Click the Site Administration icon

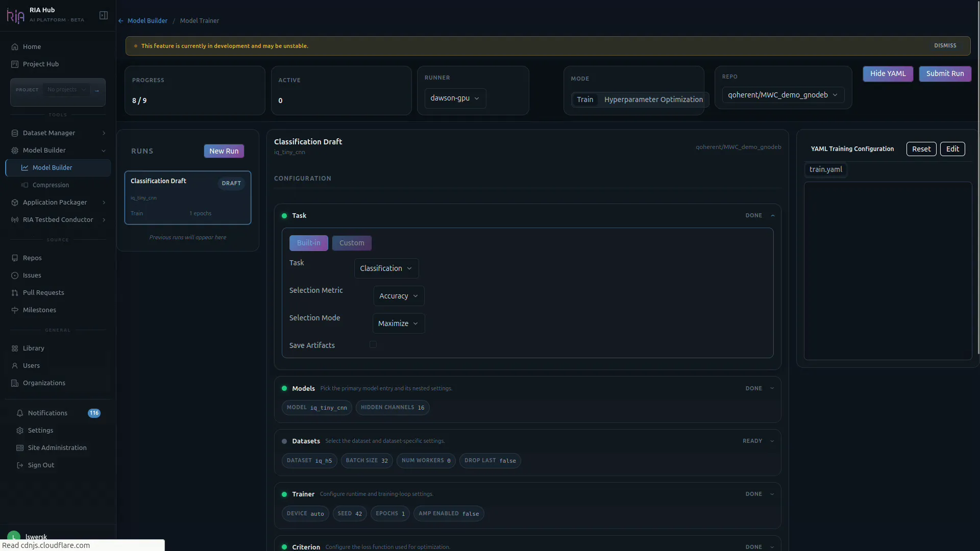click(x=20, y=448)
